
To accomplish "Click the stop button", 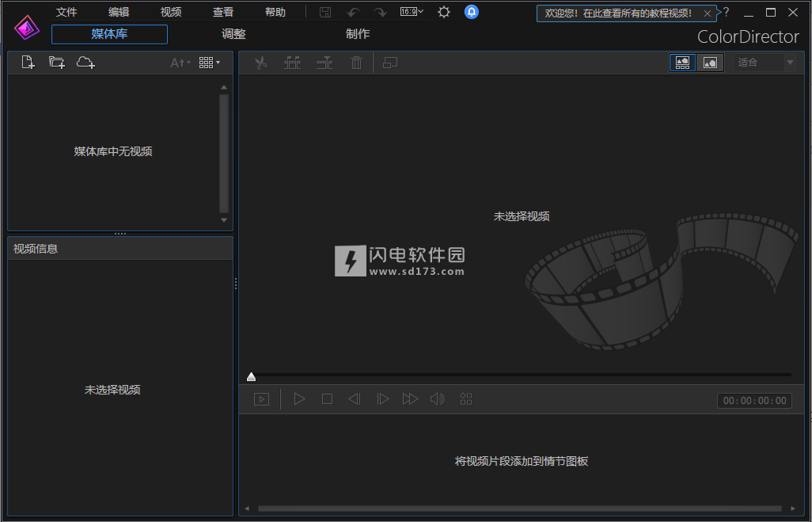I will 327,399.
